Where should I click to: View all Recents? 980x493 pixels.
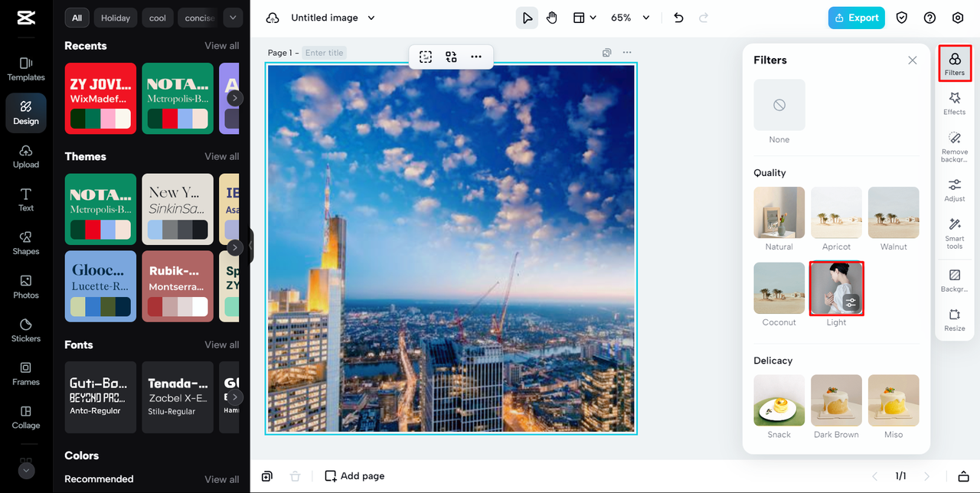click(x=222, y=46)
